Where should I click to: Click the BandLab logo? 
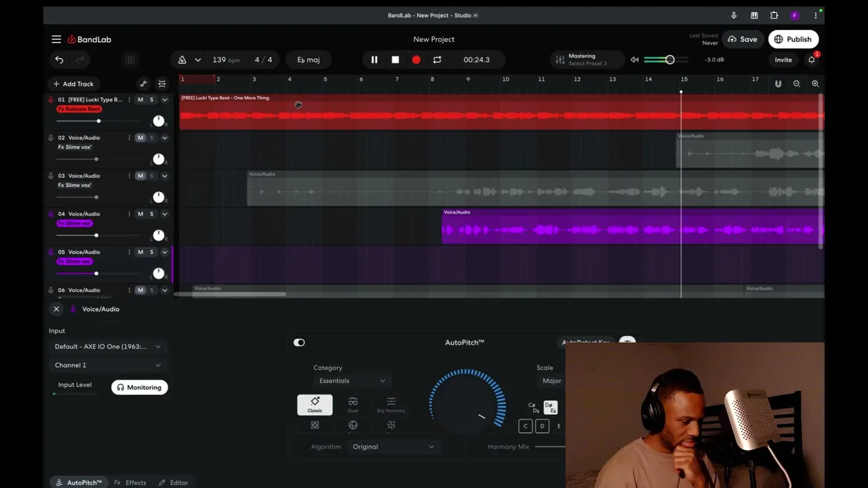[x=89, y=39]
